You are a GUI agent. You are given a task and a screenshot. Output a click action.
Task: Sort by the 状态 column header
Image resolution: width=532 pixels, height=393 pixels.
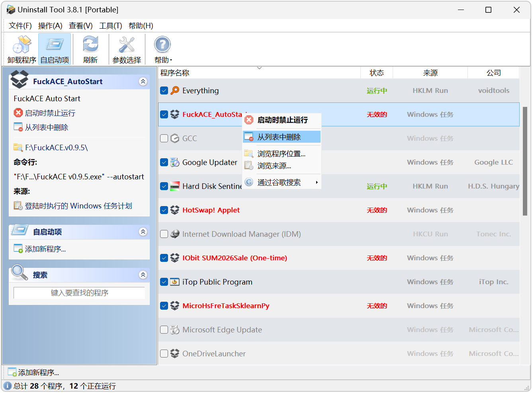tap(377, 73)
